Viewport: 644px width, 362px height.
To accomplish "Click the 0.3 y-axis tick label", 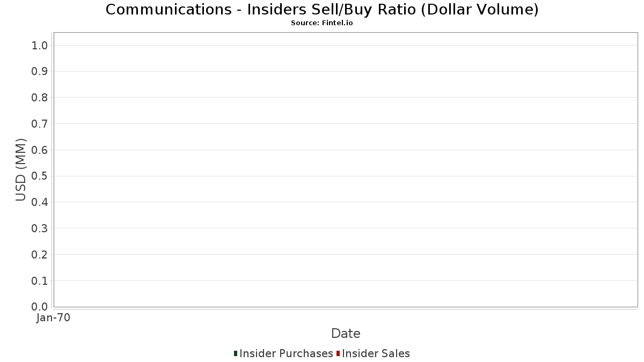I will (x=40, y=228).
